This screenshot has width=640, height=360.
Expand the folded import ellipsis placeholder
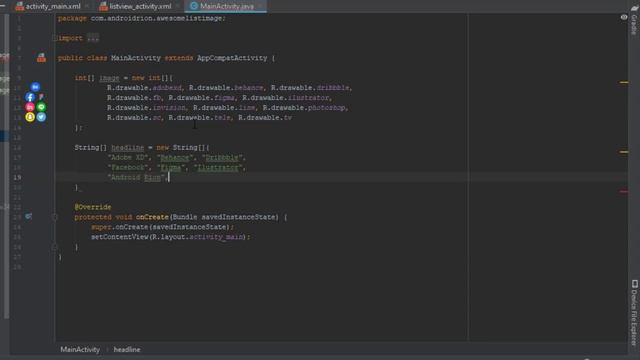(x=93, y=38)
